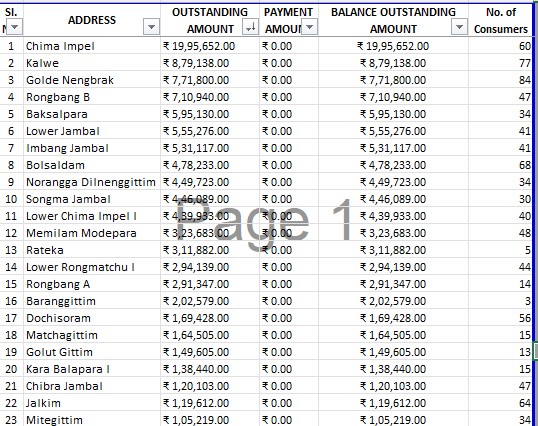Select the Dochisoram address cell
This screenshot has height=426, width=538.
pos(92,318)
